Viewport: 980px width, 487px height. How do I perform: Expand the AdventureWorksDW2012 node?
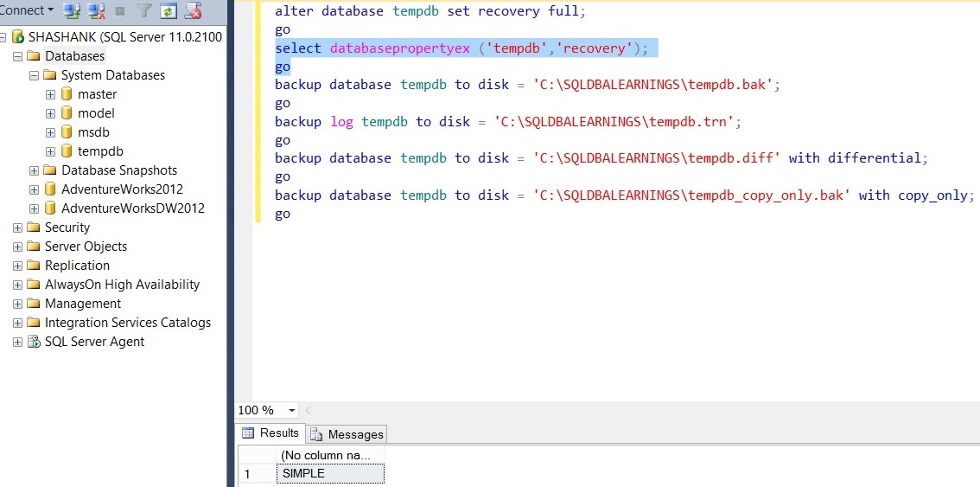(x=34, y=208)
